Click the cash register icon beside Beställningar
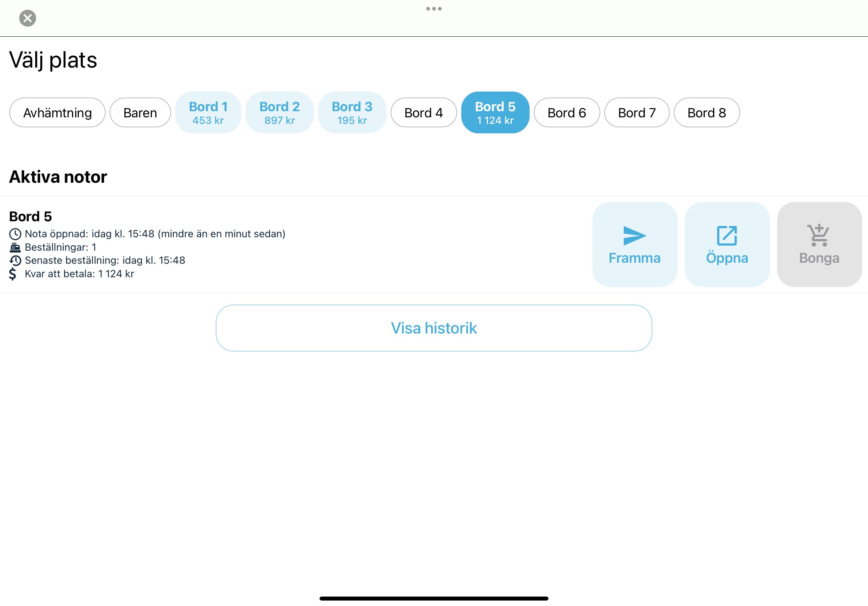 tap(15, 247)
